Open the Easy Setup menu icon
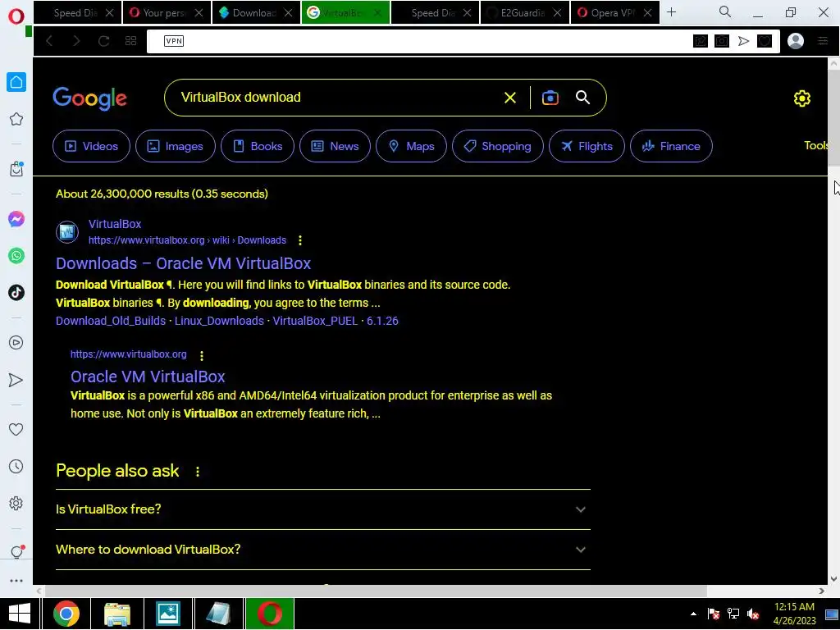 click(x=823, y=41)
